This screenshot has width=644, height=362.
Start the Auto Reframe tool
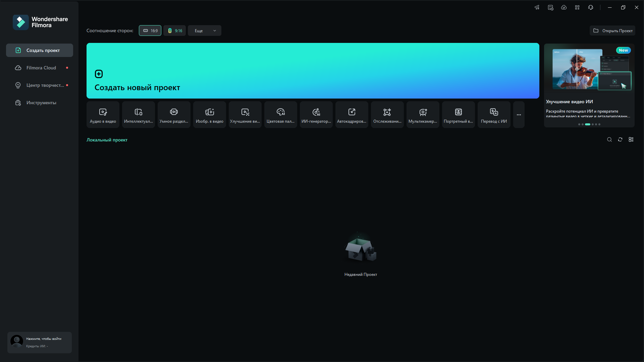(352, 115)
